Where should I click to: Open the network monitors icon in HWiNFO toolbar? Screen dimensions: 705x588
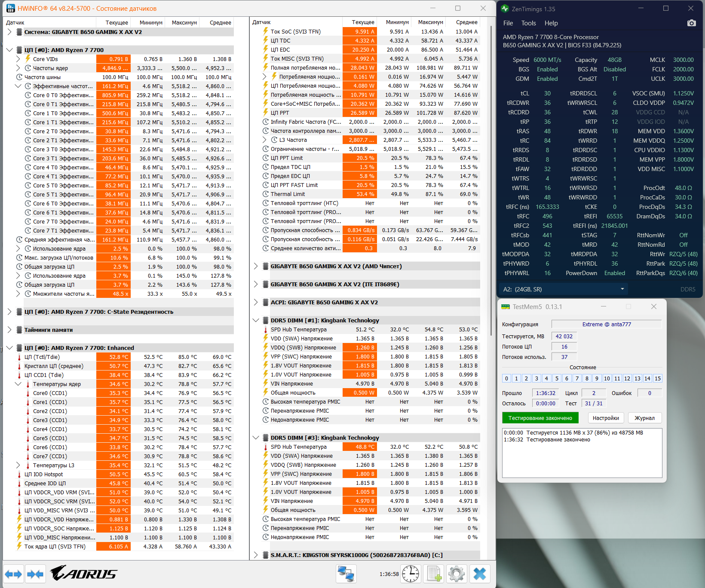[346, 574]
